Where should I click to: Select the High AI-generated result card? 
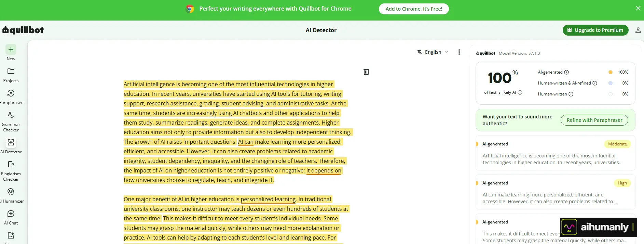[556, 192]
